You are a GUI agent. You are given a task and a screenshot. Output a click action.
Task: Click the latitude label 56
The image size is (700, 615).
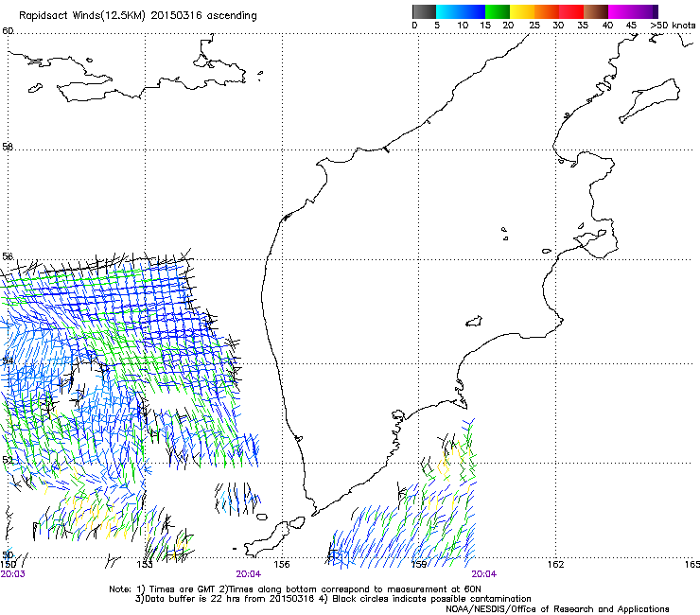[x=8, y=256]
